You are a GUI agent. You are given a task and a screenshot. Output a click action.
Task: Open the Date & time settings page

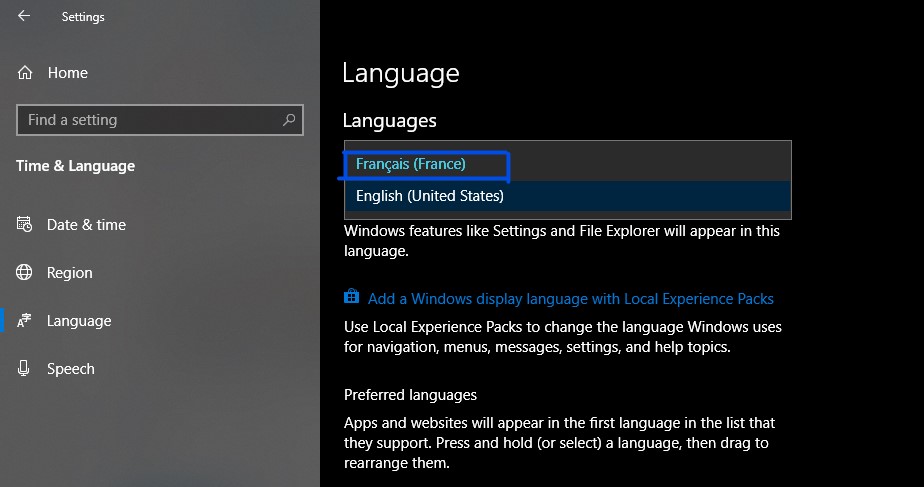[86, 225]
